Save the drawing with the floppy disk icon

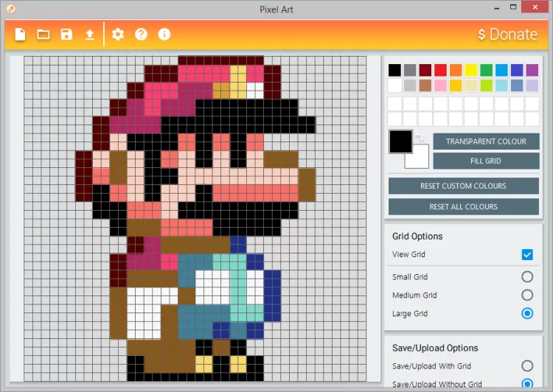coord(66,34)
